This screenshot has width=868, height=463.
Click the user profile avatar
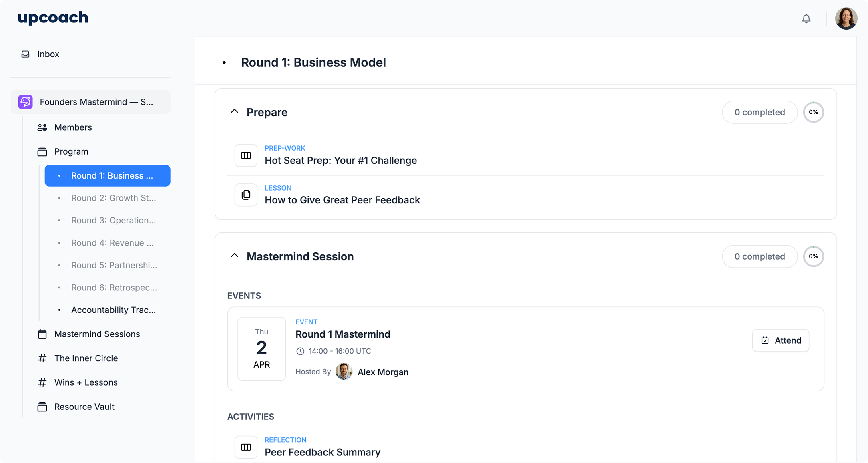pyautogui.click(x=846, y=18)
